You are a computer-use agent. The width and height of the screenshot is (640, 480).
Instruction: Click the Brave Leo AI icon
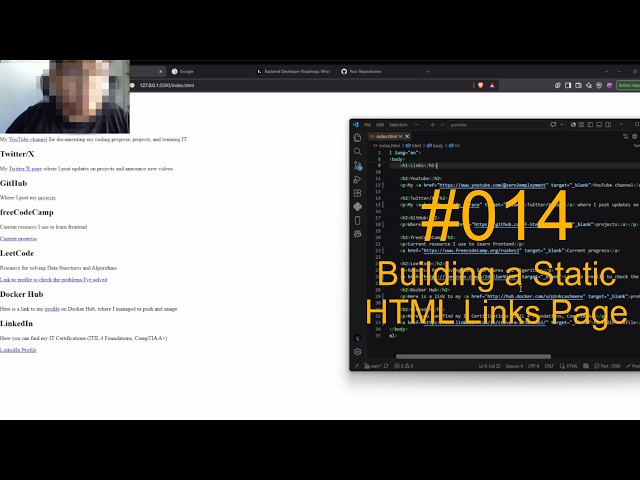tap(589, 85)
